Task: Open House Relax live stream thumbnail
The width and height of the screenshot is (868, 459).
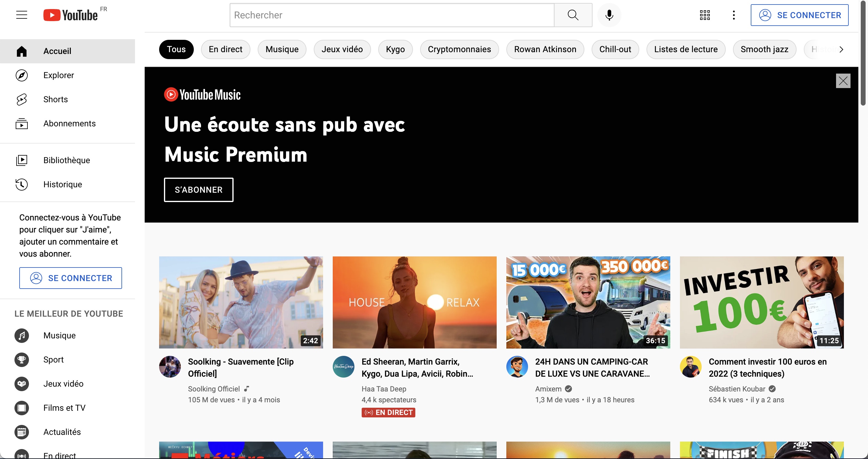Action: [x=414, y=302]
